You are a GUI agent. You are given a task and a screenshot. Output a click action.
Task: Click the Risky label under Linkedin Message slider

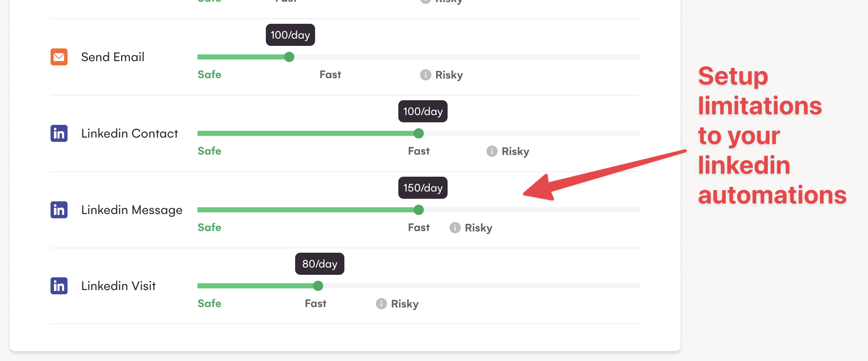click(x=478, y=228)
